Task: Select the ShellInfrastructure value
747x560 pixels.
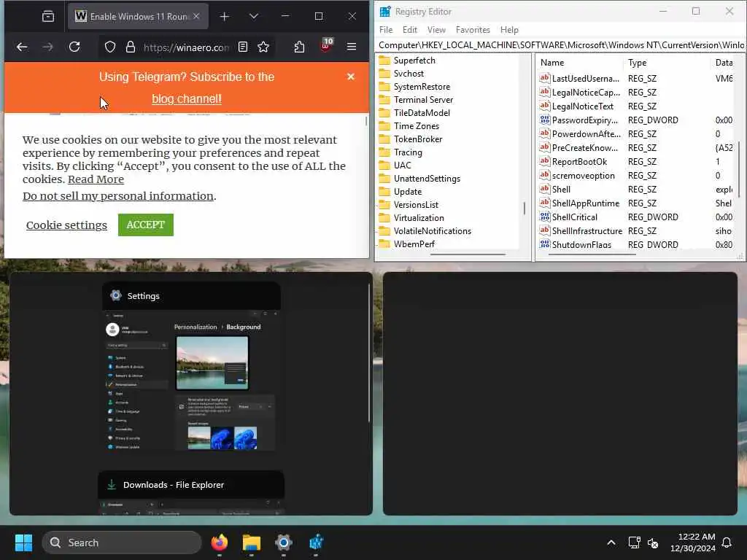Action: (587, 231)
